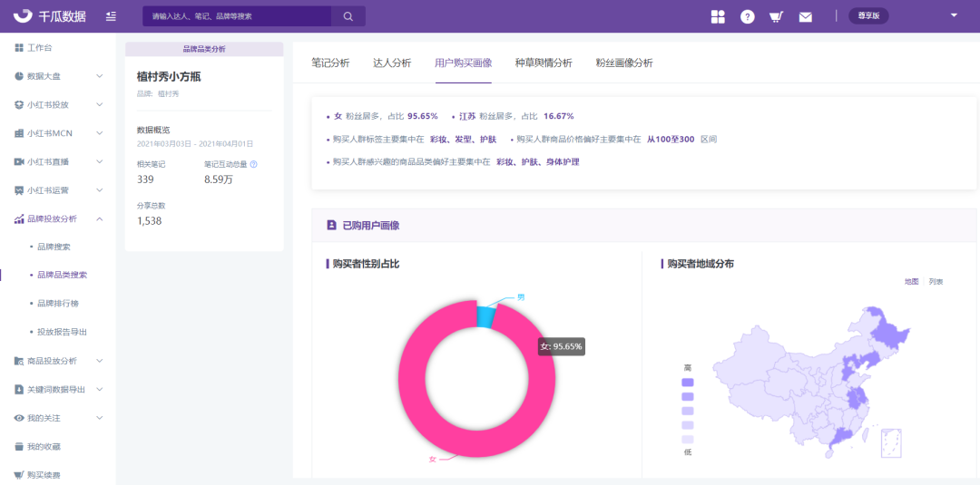Expand the 小红书运营 chevron
Screen dimensions: 980x485
[100, 190]
